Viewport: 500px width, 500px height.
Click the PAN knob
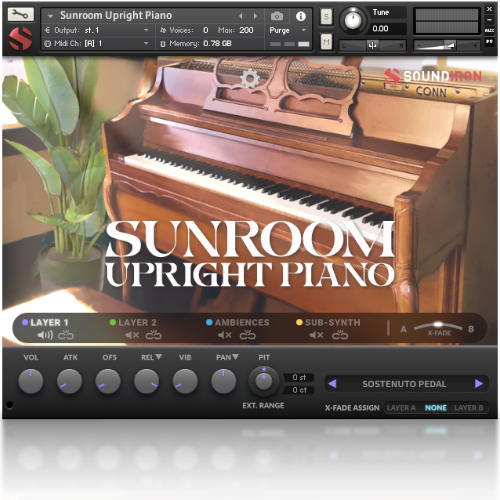tap(224, 381)
